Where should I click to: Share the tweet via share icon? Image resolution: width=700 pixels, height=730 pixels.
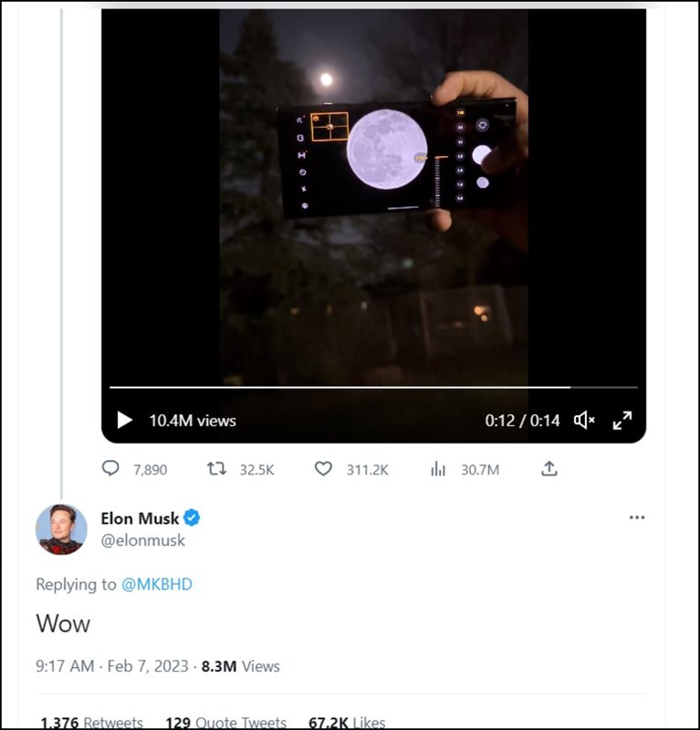(549, 469)
